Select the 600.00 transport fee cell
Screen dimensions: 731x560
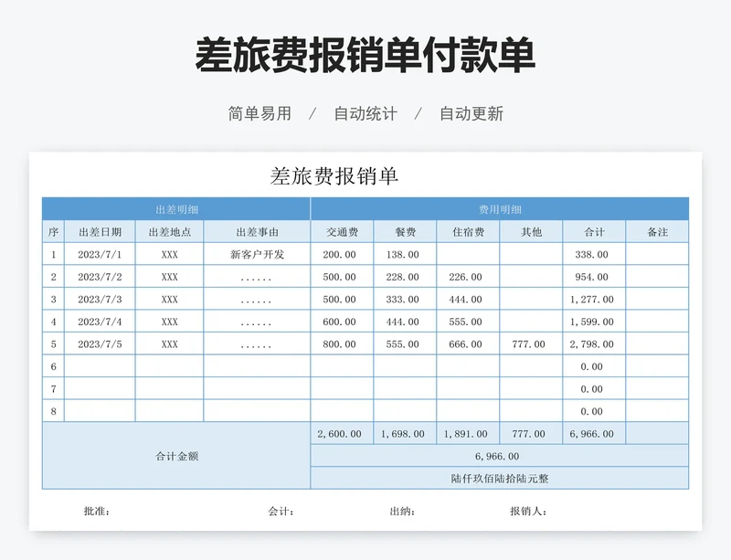click(342, 322)
